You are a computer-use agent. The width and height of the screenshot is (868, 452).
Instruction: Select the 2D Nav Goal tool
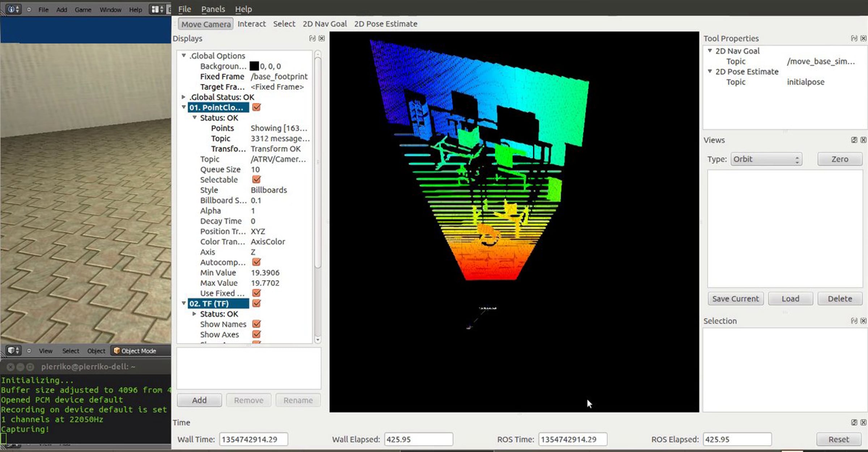(x=324, y=24)
